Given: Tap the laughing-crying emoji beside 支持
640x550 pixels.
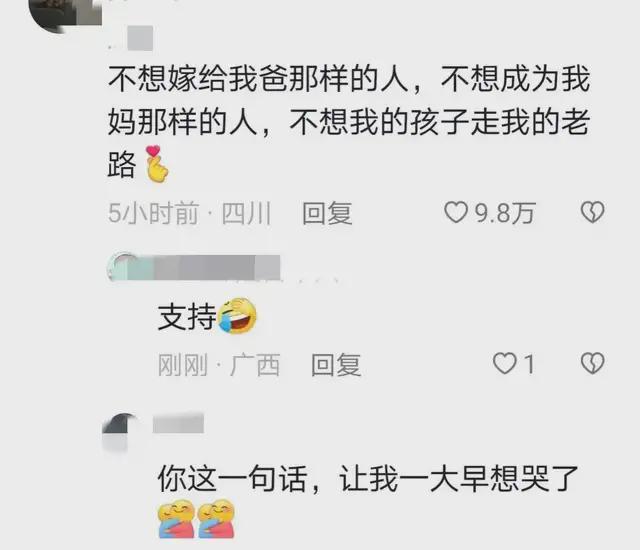Looking at the screenshot, I should click(237, 315).
